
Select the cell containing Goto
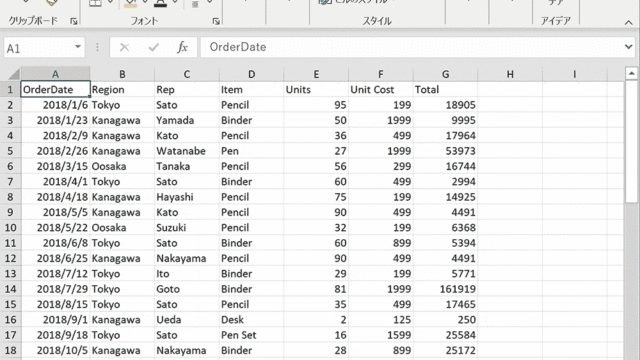tap(187, 289)
